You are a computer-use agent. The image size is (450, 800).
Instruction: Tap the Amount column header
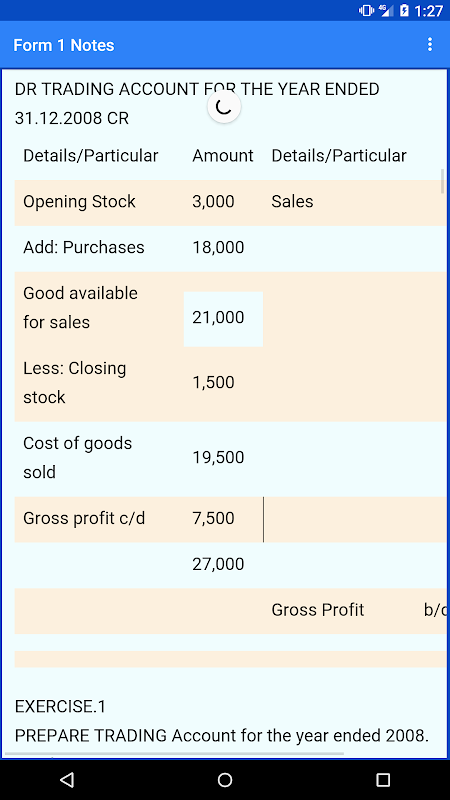coord(223,156)
